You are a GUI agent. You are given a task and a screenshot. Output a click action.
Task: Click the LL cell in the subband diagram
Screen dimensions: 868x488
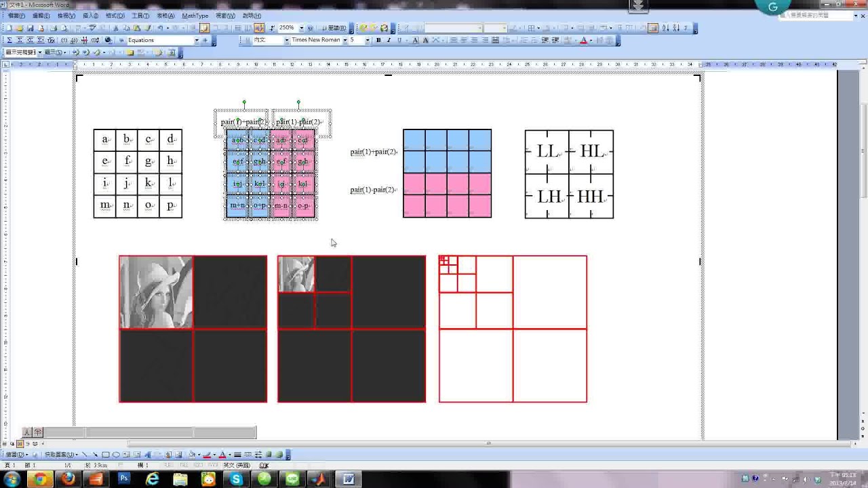click(x=547, y=152)
